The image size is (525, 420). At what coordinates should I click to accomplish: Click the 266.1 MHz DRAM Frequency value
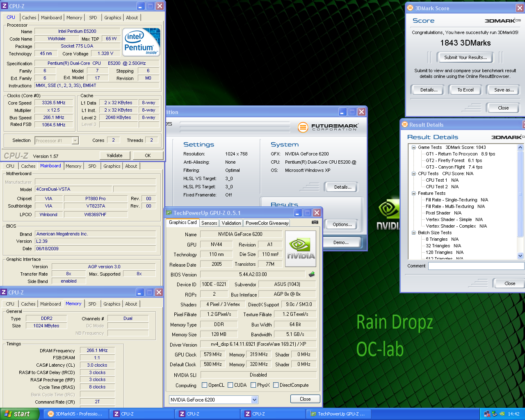point(97,351)
